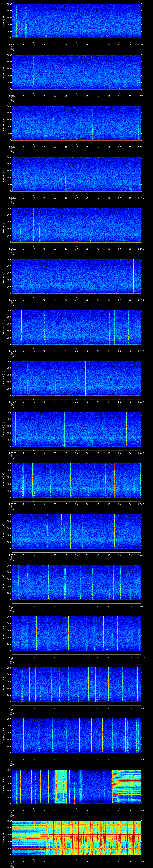The image size is (153, 868).
Task: Click inside the 11:48:00 spectrogram plot
Action: (76, 72)
